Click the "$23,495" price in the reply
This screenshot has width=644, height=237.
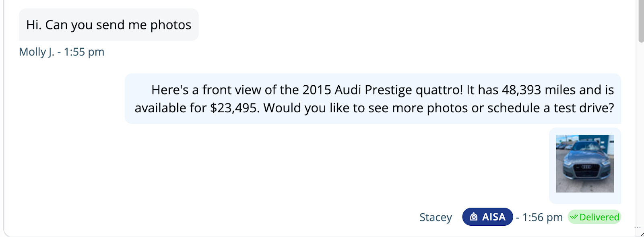pyautogui.click(x=234, y=108)
